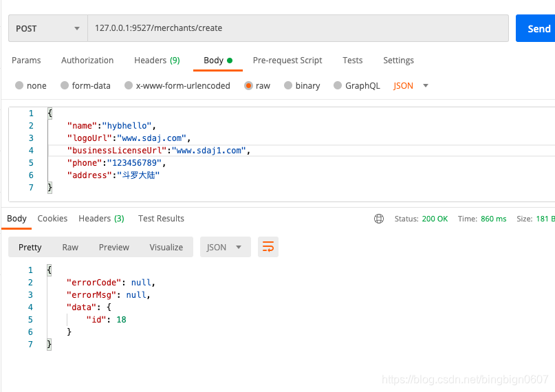
Task: Click the "errorCode": null response line
Action: tap(111, 283)
